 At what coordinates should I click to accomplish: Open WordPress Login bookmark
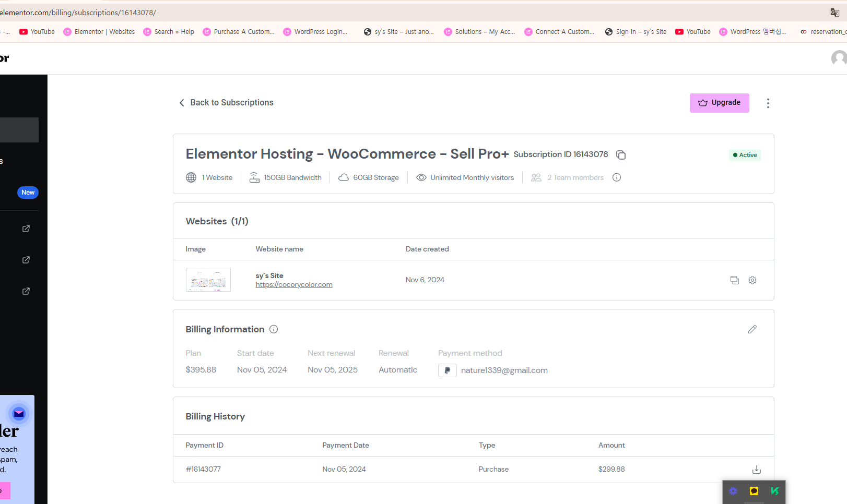pyautogui.click(x=315, y=32)
